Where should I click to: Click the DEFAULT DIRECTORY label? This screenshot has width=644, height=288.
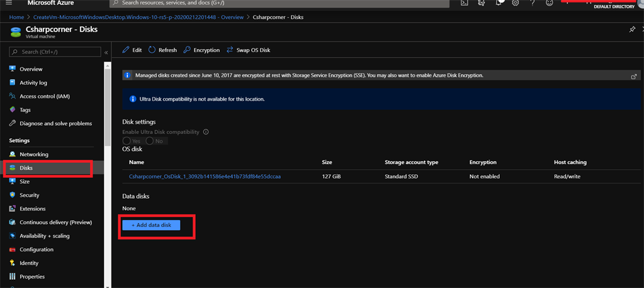pos(614,7)
